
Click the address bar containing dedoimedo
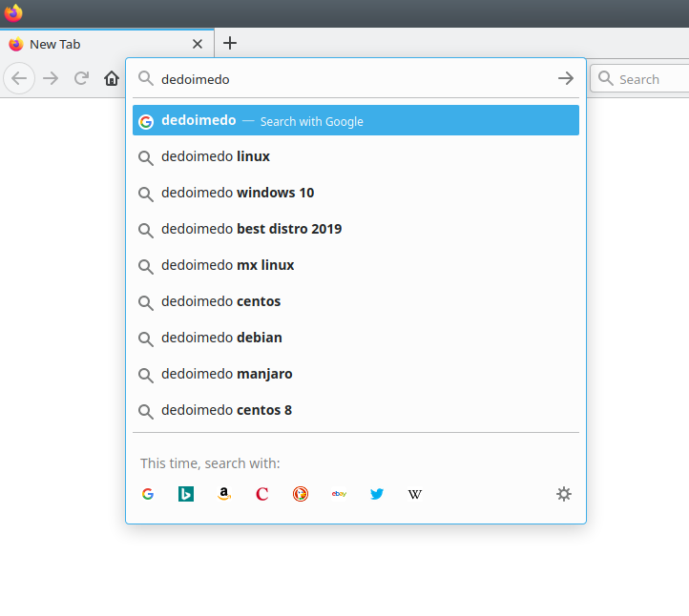pos(356,79)
